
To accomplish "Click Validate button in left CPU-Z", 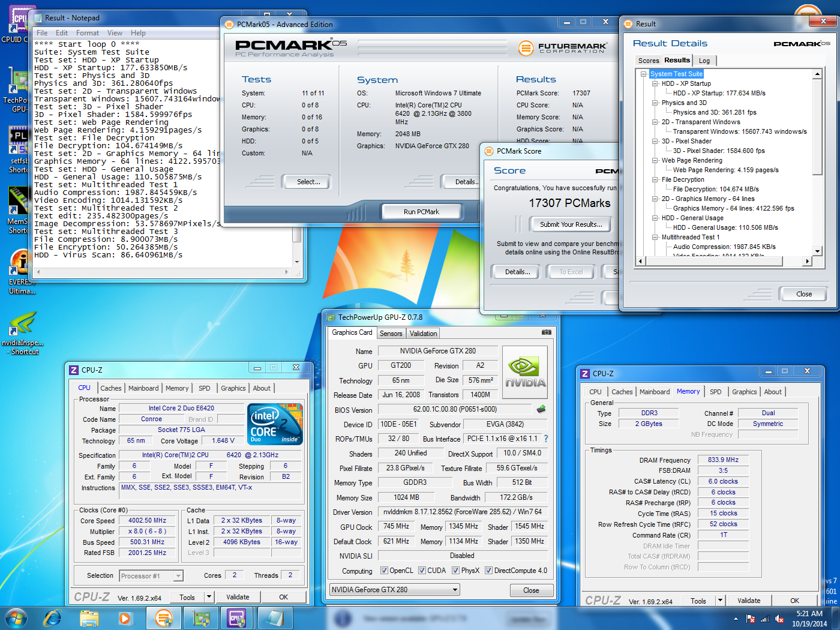I will [238, 597].
